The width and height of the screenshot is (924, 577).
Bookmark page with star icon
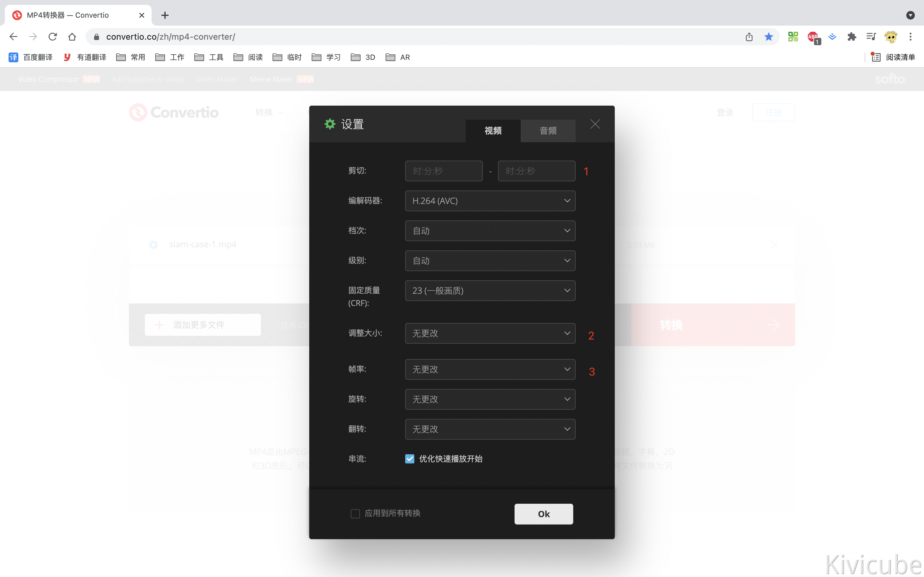pyautogui.click(x=768, y=37)
